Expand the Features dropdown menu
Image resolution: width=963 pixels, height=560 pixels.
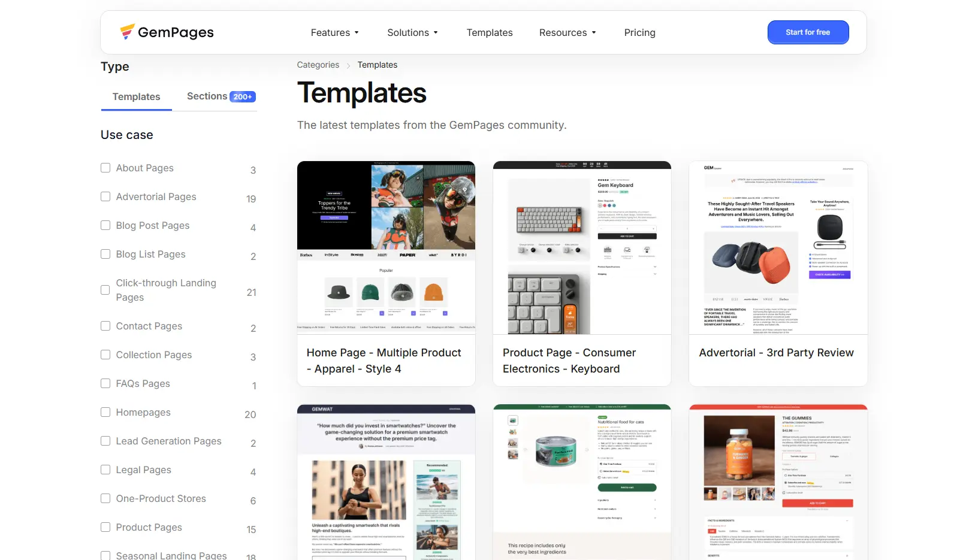coord(334,32)
